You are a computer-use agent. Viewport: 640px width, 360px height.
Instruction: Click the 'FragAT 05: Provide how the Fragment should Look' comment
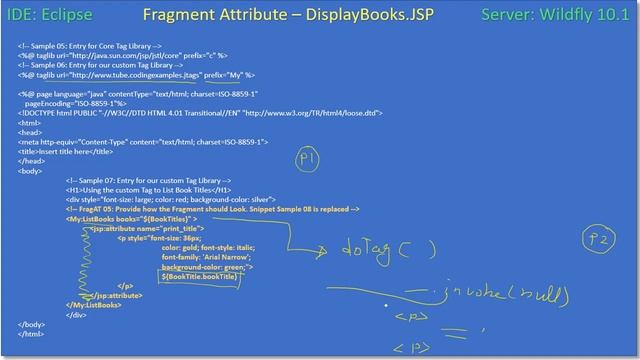[213, 209]
